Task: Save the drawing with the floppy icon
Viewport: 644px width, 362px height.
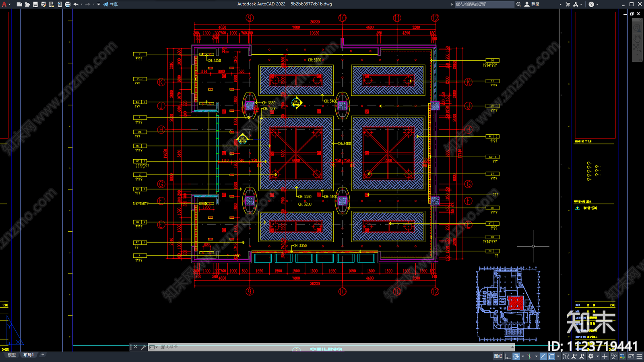Action: point(35,4)
